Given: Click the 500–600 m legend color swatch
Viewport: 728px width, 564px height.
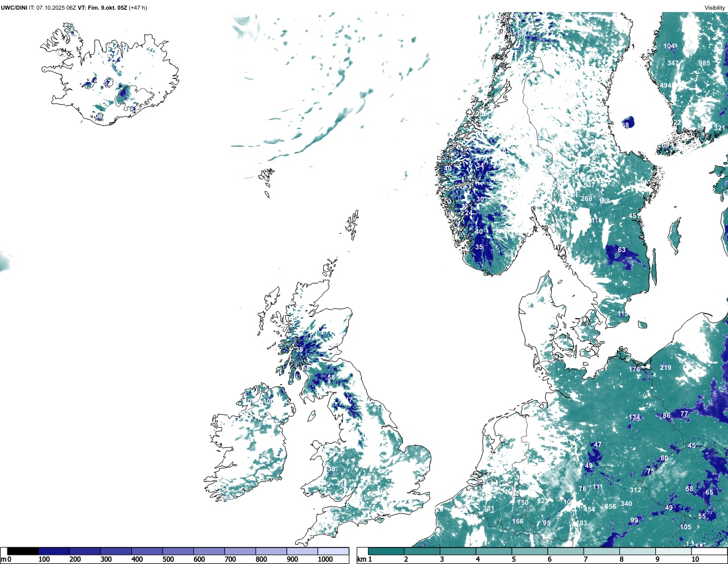Looking at the screenshot, I should (x=178, y=551).
